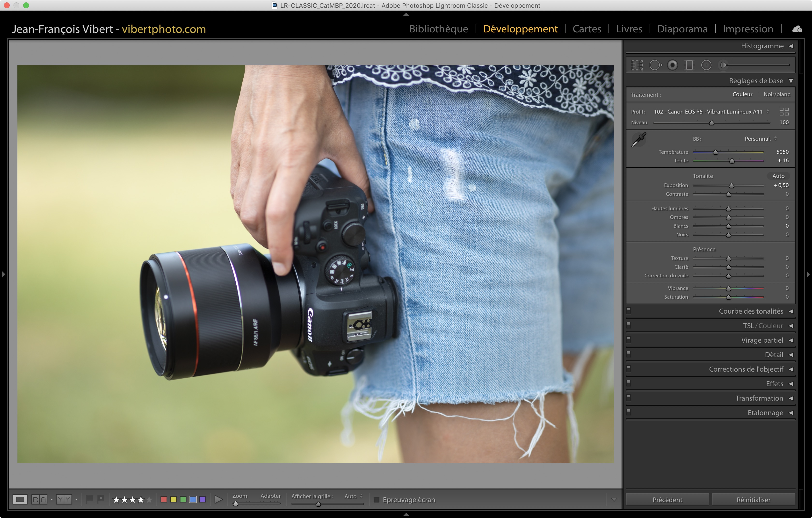This screenshot has width=812, height=518.
Task: Open the Cartes module
Action: pyautogui.click(x=587, y=29)
